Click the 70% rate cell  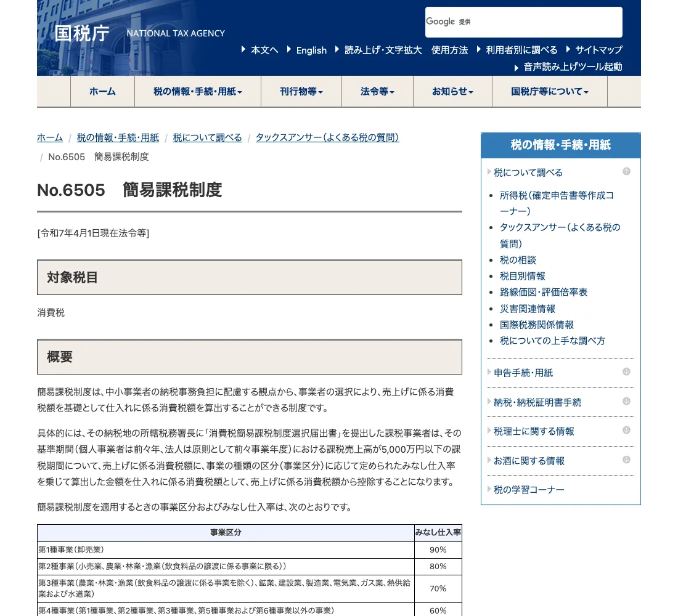click(438, 588)
